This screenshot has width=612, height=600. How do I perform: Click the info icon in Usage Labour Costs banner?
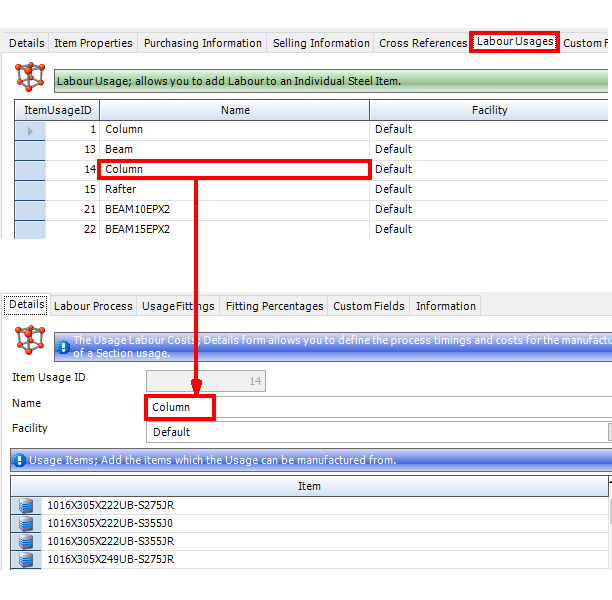63,347
